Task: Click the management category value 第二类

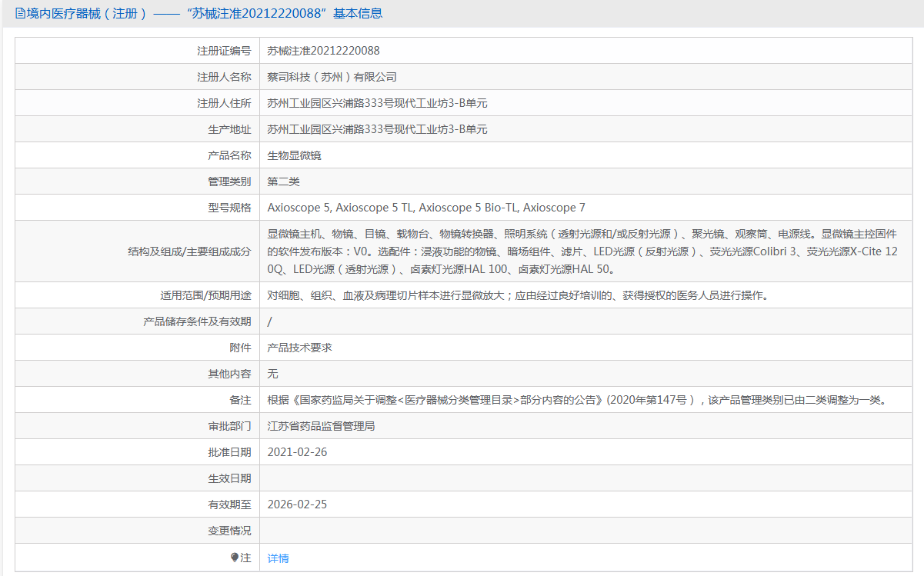Action: 283,181
